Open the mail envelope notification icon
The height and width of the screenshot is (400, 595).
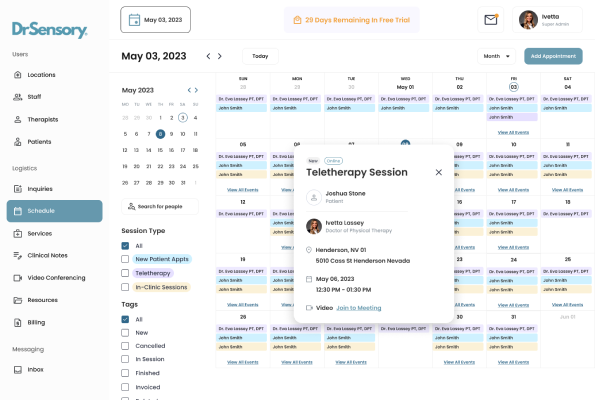[491, 19]
